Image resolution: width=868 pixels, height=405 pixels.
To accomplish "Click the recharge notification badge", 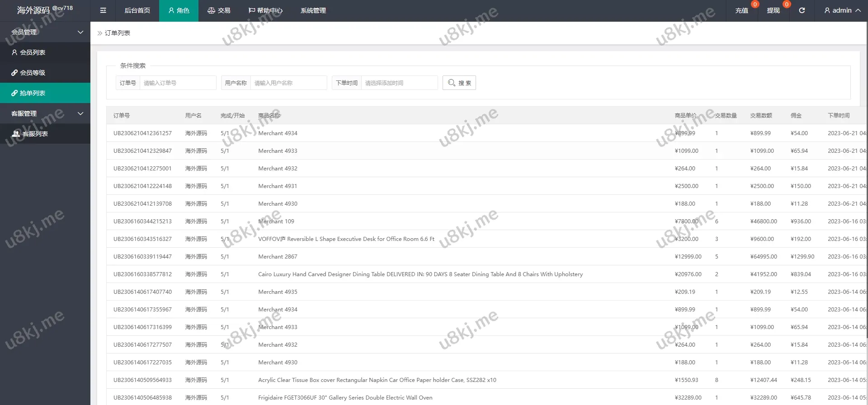I will (x=755, y=5).
